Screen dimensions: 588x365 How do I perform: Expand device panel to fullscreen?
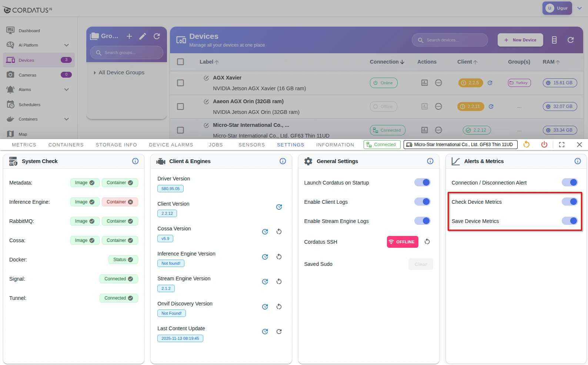click(x=562, y=145)
